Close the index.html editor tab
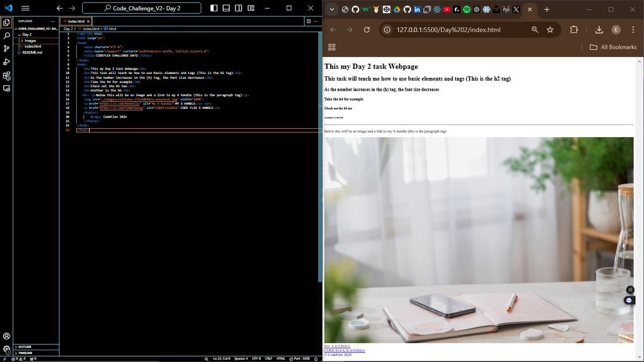Screen dimensions: 644x362 (89, 21)
